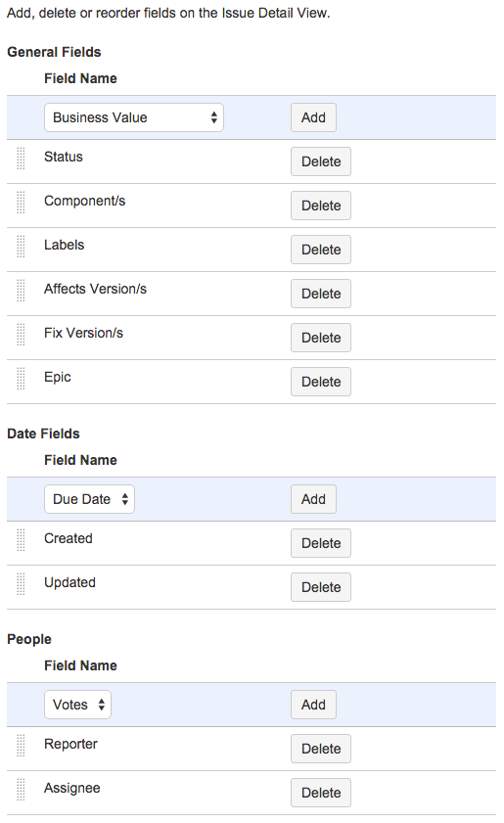Viewport: 504px width, 823px height.
Task: Click the drag handle beside Reporter
Action: [x=21, y=746]
